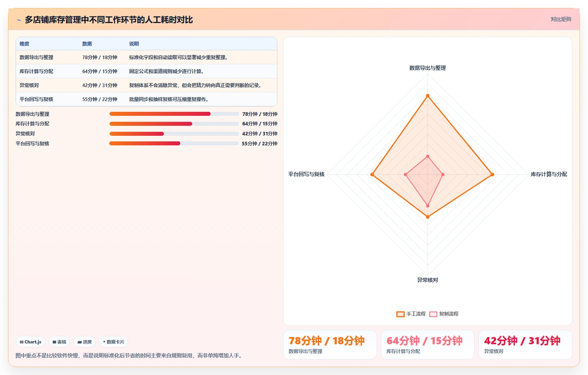The width and height of the screenshot is (588, 375).
Task: Click the Chart.js chip
Action: (30, 342)
